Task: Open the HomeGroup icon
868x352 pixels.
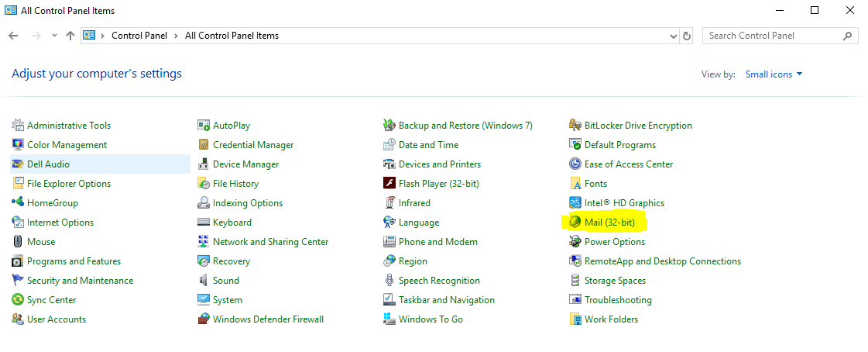Action: pyautogui.click(x=18, y=203)
